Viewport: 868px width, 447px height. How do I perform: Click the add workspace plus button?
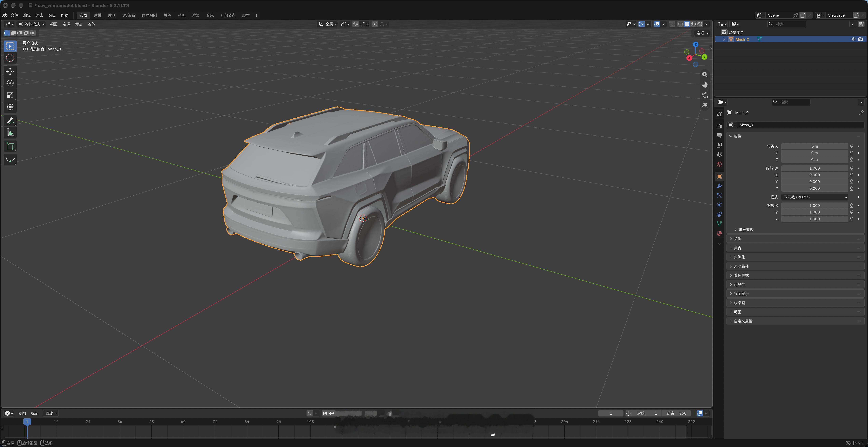point(257,15)
